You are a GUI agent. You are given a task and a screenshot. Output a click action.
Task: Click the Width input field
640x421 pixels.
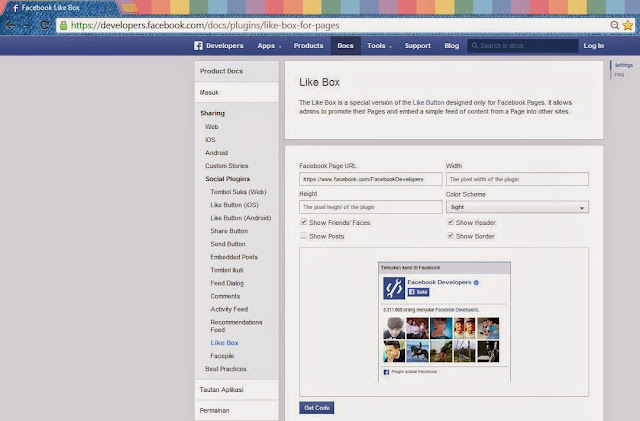tap(517, 179)
